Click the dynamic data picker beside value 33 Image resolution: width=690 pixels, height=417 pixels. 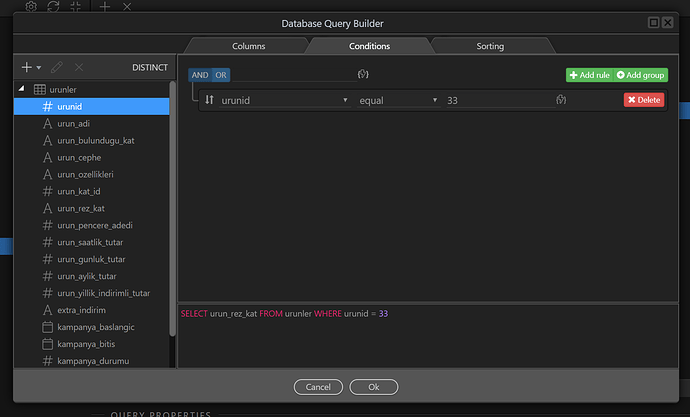(x=562, y=100)
